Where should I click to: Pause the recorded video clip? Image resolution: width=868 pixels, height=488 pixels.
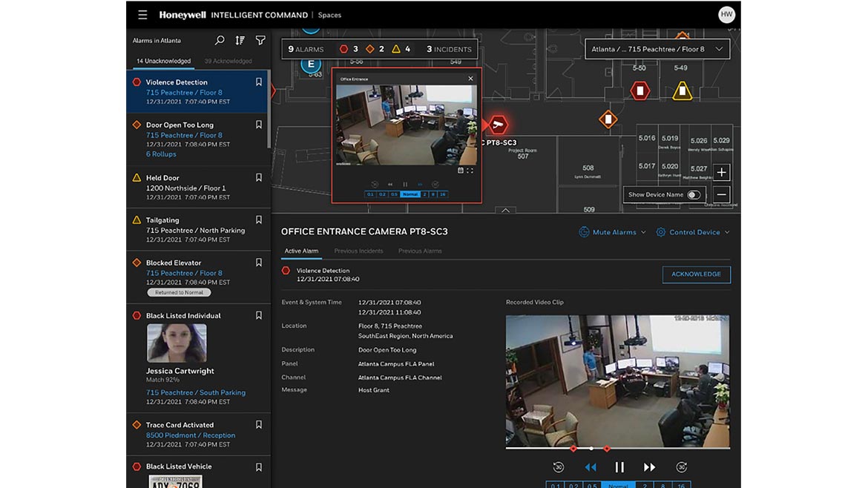point(619,467)
